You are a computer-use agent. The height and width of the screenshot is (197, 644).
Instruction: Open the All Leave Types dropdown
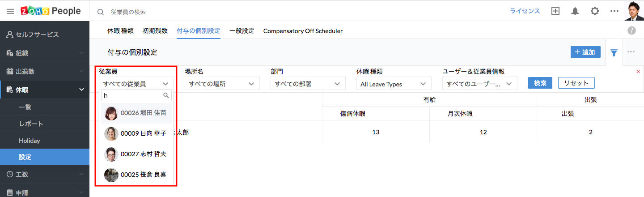pos(394,84)
